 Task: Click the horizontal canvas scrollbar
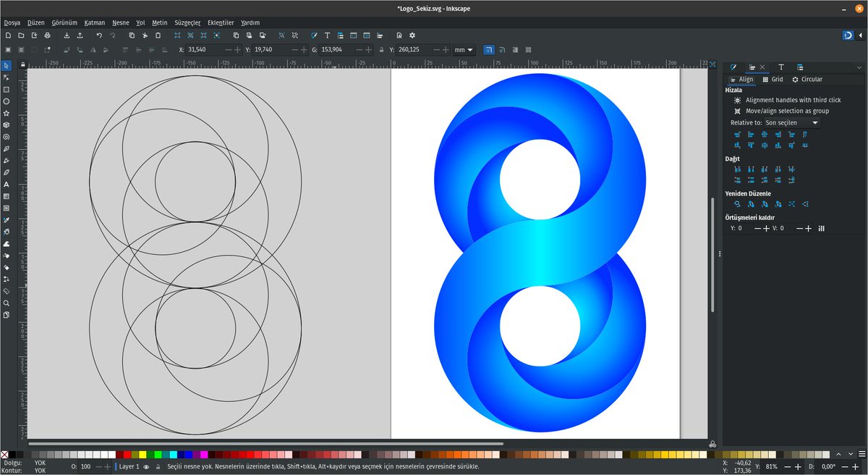tap(265, 443)
